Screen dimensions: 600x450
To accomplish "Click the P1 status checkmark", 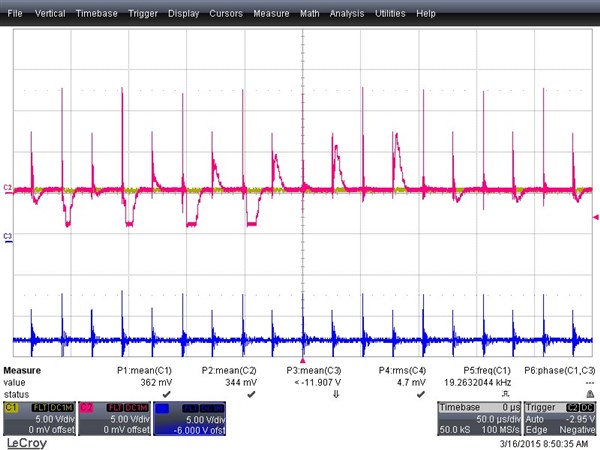I will (166, 394).
